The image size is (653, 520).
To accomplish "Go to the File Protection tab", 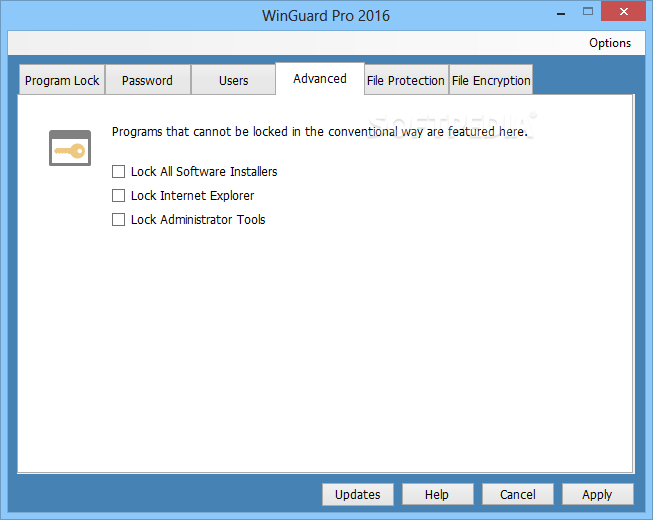I will click(x=406, y=80).
